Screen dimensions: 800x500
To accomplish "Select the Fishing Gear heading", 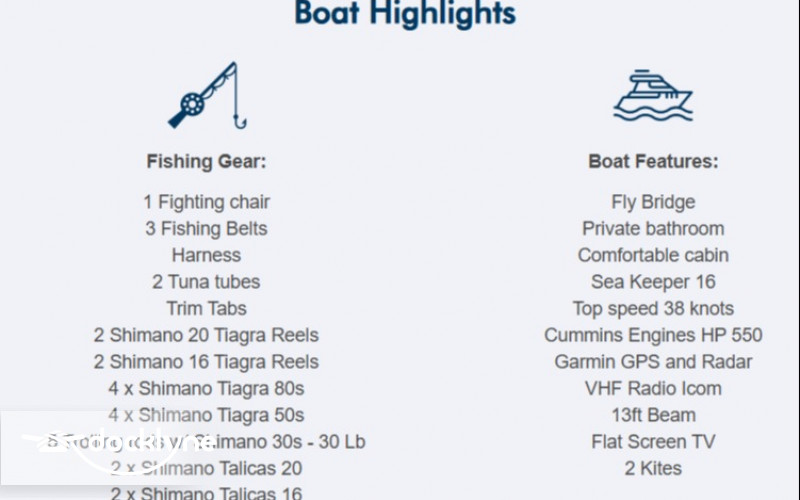I will [x=206, y=161].
